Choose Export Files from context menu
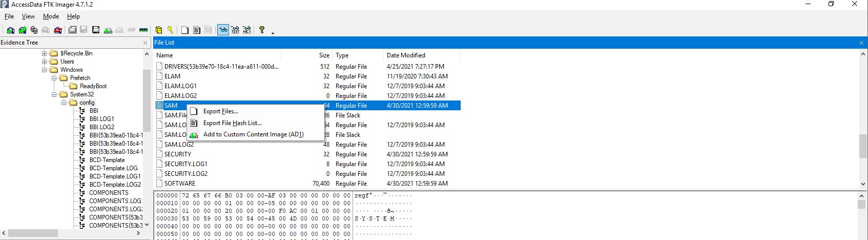Screen dimensions: 868x240 (x=220, y=111)
